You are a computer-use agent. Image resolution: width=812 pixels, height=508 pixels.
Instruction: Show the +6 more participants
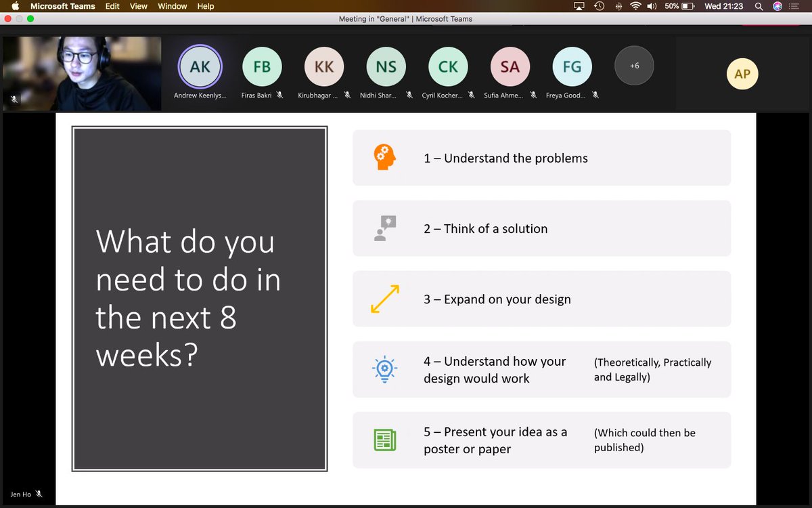tap(634, 66)
